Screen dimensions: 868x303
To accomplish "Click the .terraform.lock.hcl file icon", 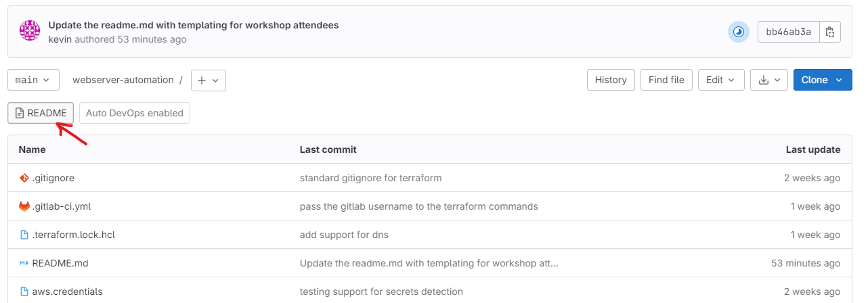I will 24,235.
